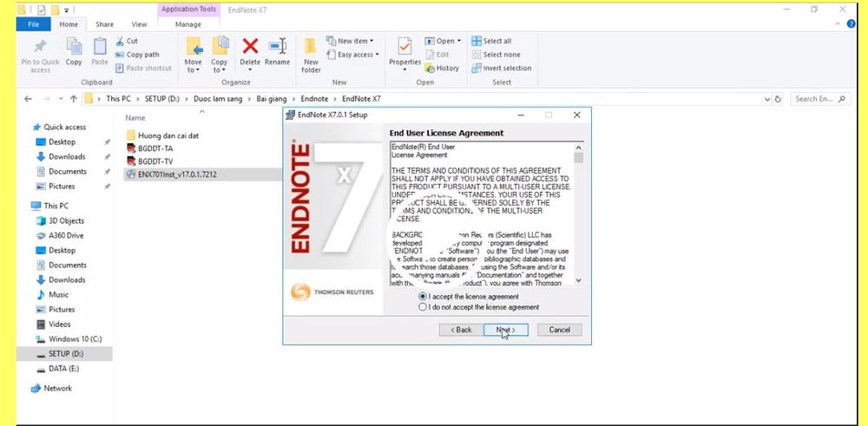Click Paste shortcut in ribbon
The height and width of the screenshot is (426, 868).
[143, 68]
